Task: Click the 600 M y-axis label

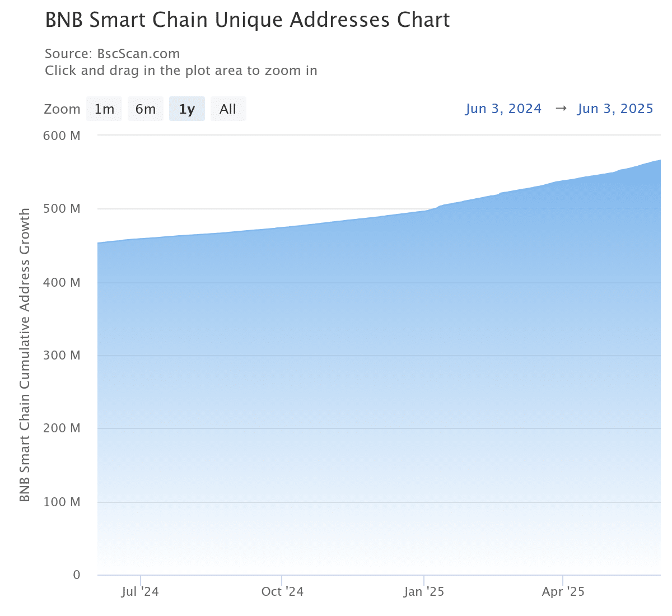Action: pyautogui.click(x=62, y=136)
